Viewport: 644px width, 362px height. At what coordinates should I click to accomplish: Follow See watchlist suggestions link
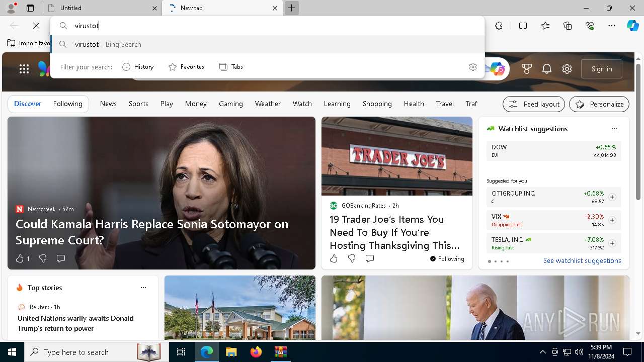pyautogui.click(x=582, y=260)
